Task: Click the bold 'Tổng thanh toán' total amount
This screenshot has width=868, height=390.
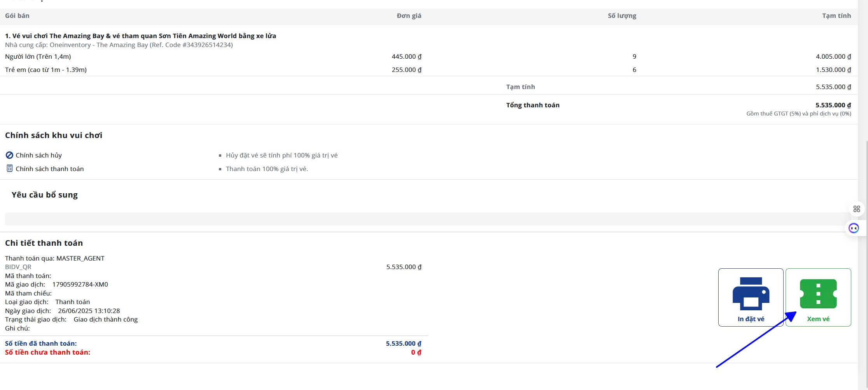Action: coord(833,105)
